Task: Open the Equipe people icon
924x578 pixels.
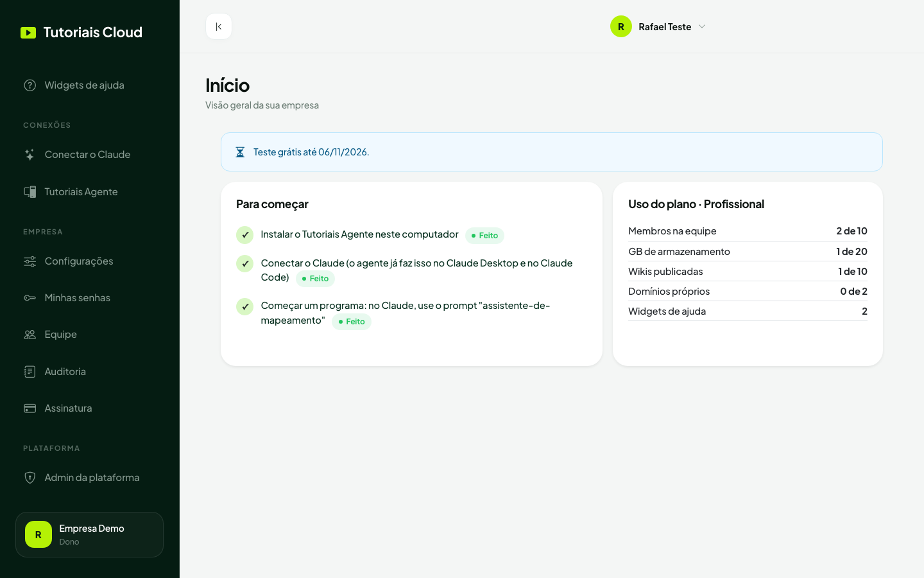Action: click(30, 335)
